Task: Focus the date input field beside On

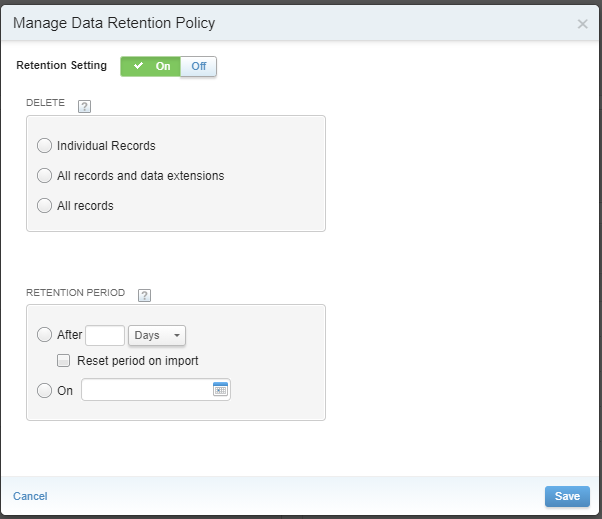Action: click(146, 390)
